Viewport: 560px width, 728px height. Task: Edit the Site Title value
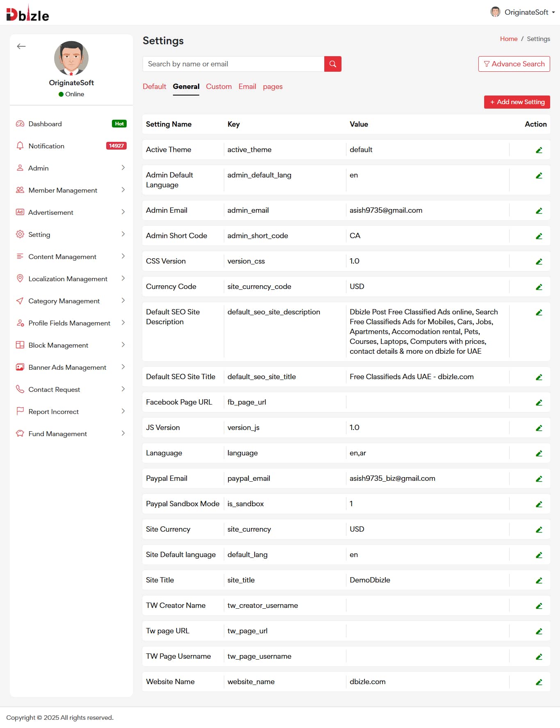click(x=539, y=580)
